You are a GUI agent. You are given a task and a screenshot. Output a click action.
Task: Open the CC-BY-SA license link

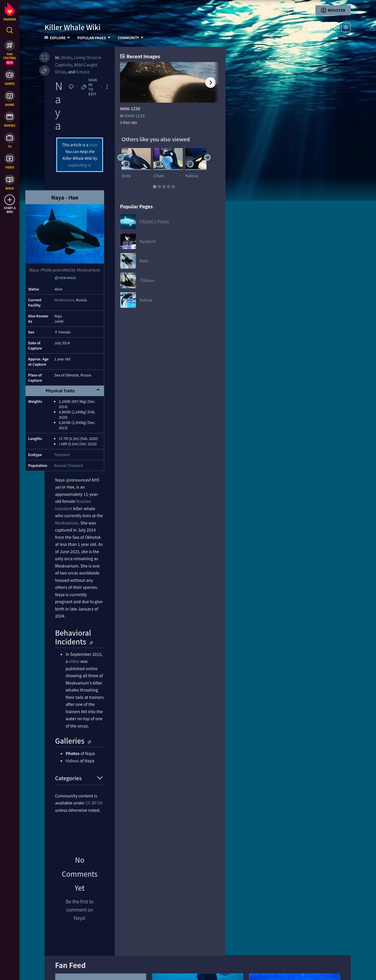click(x=94, y=803)
